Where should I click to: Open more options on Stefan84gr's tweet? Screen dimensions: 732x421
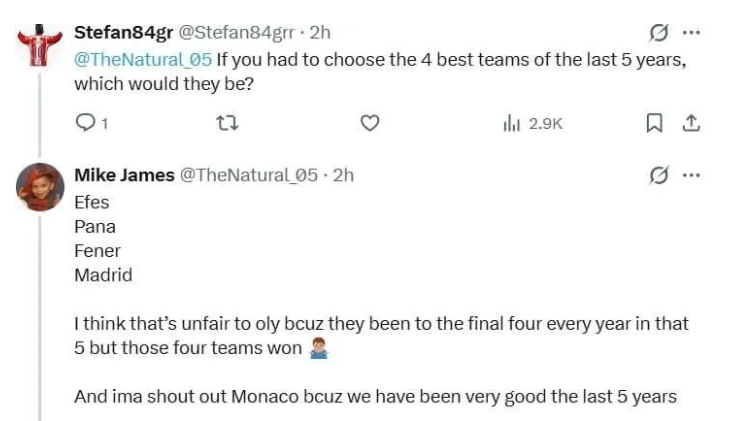(x=691, y=33)
